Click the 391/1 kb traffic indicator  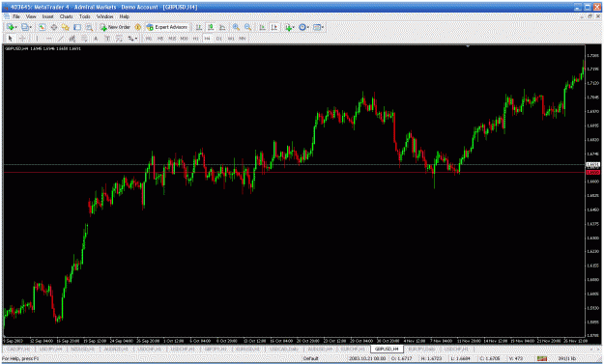[566, 358]
